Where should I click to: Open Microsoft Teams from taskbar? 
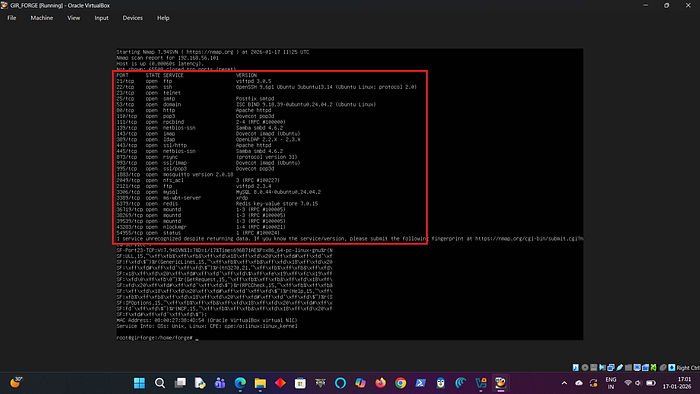click(220, 383)
